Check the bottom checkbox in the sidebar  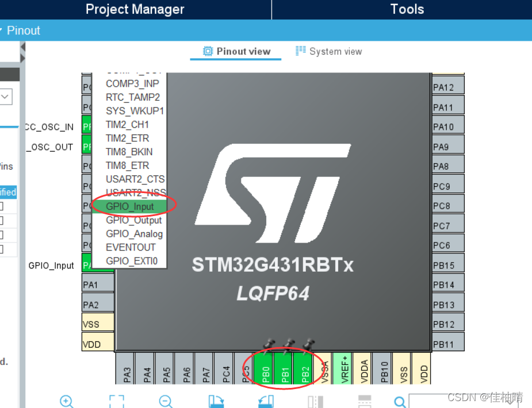(2, 247)
